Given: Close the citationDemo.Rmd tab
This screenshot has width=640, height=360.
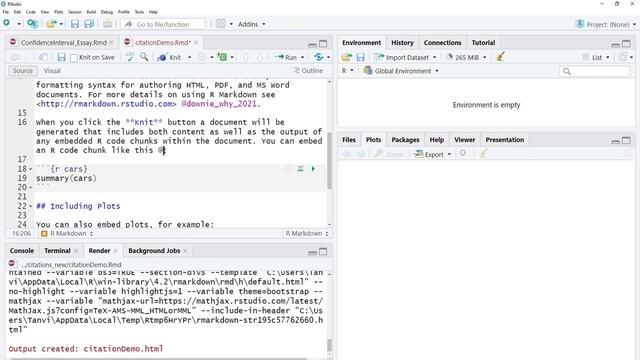Looking at the screenshot, I should coord(196,42).
